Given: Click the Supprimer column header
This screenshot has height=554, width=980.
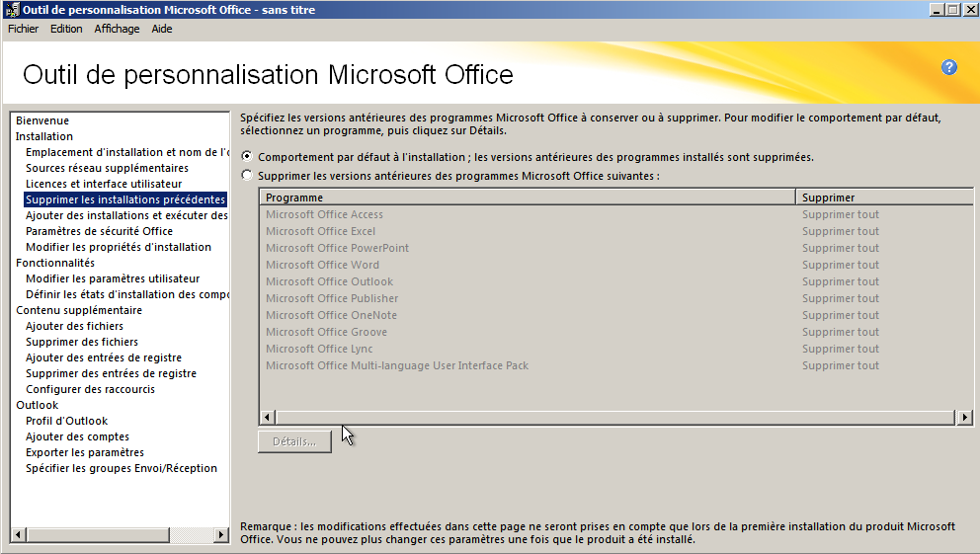Looking at the screenshot, I should [x=884, y=198].
